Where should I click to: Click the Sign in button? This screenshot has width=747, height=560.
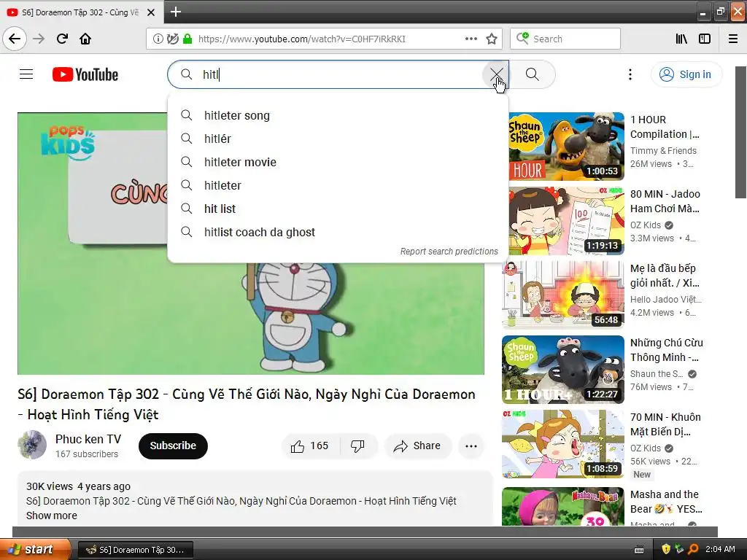click(686, 74)
